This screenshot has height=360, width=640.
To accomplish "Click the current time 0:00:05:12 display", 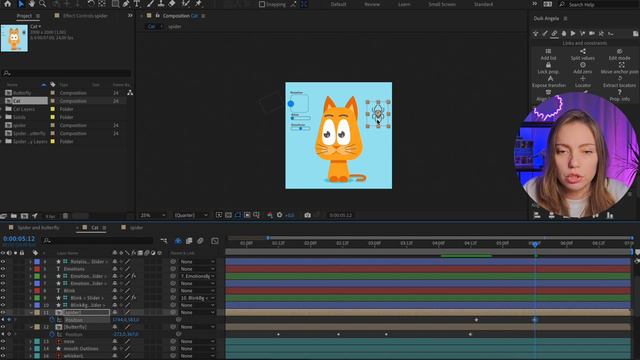I will click(x=19, y=239).
